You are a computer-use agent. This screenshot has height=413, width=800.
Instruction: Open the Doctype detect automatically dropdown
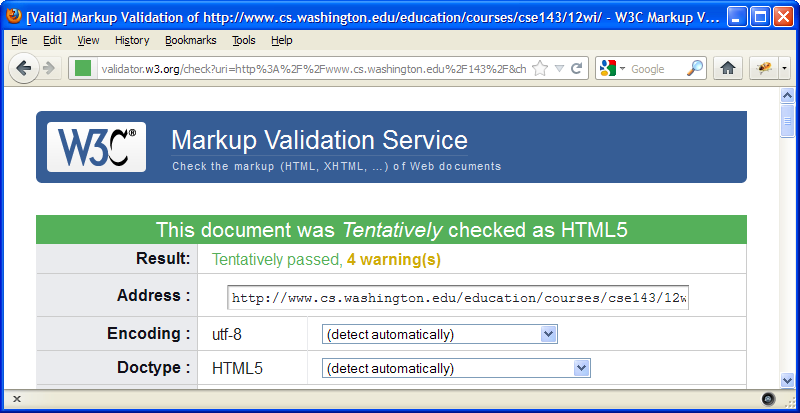(x=456, y=368)
